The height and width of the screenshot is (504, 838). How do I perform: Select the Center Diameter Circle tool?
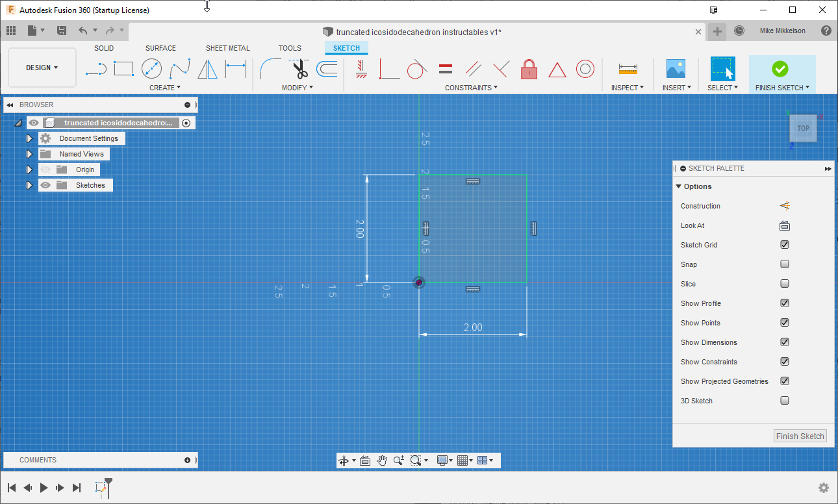[x=151, y=68]
